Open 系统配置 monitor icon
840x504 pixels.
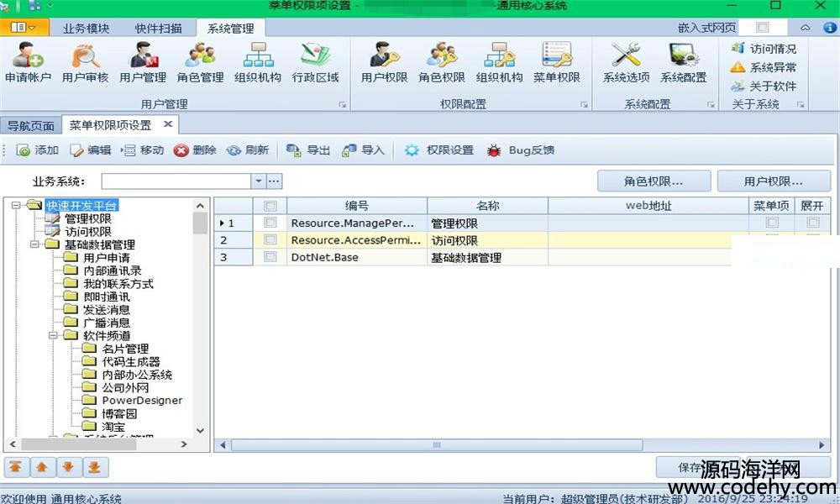pyautogui.click(x=684, y=62)
